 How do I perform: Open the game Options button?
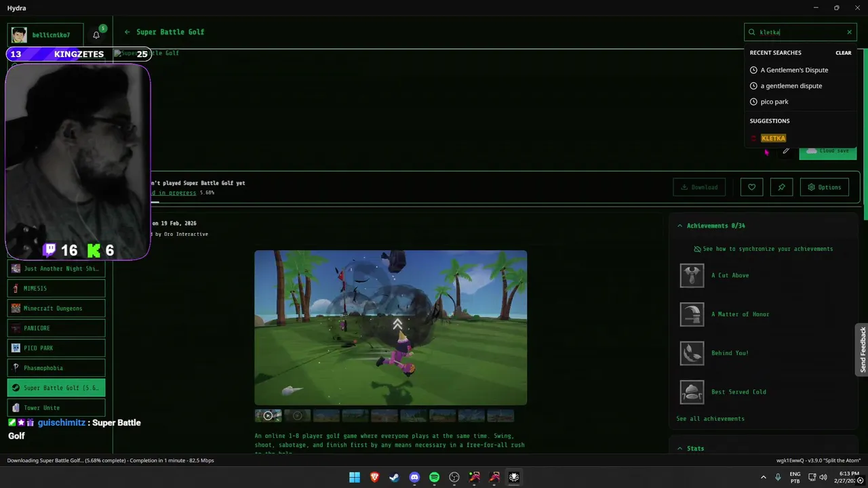824,187
